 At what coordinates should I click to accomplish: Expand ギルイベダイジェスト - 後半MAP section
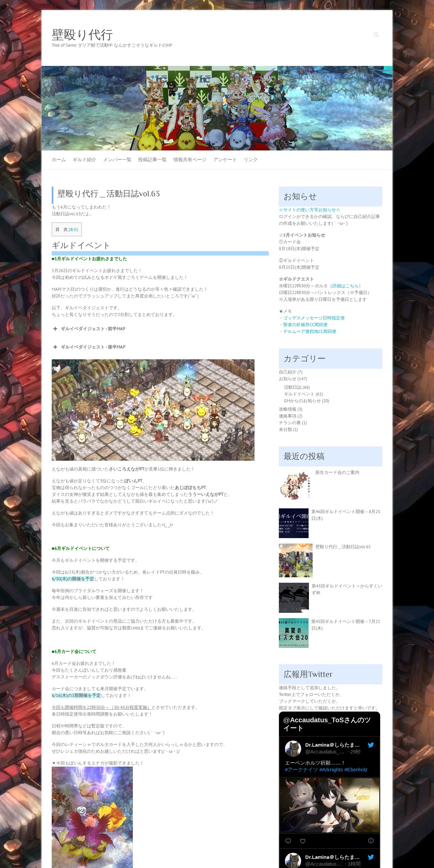tap(89, 347)
